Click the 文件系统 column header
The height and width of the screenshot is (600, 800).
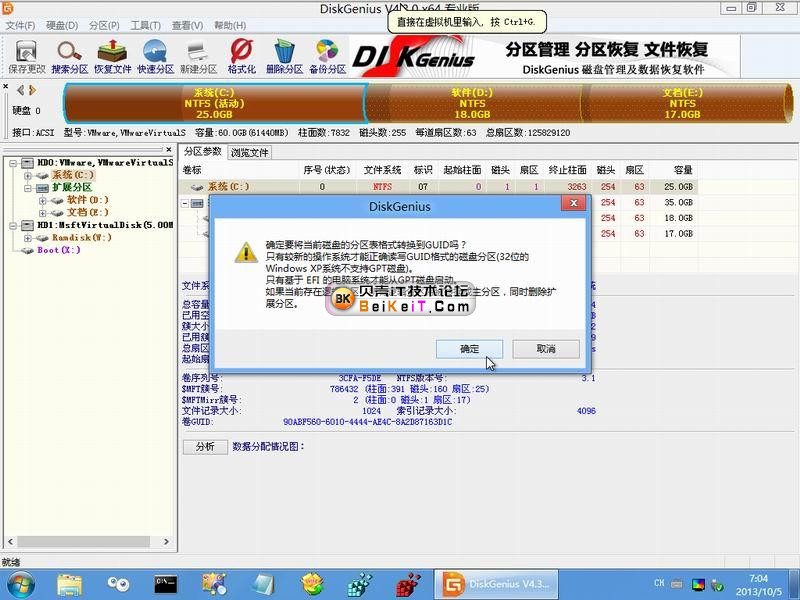point(383,170)
